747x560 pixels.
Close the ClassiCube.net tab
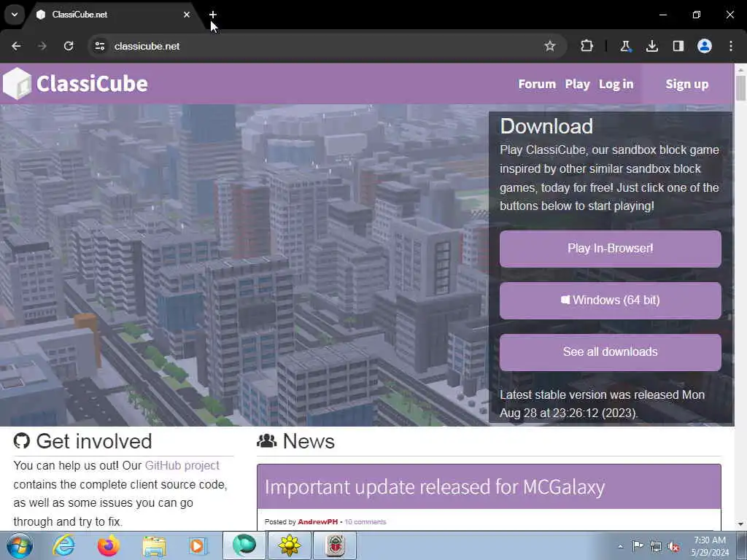point(187,15)
